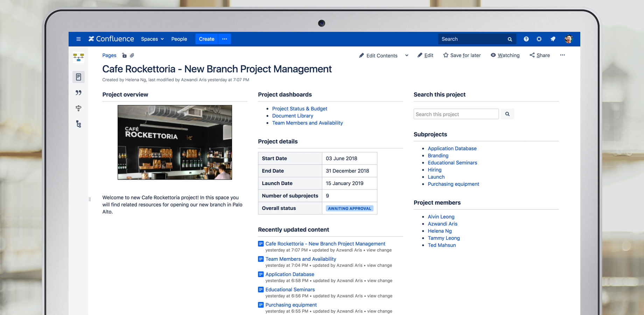Click Save for later star
This screenshot has width=644, height=315.
click(x=462, y=55)
